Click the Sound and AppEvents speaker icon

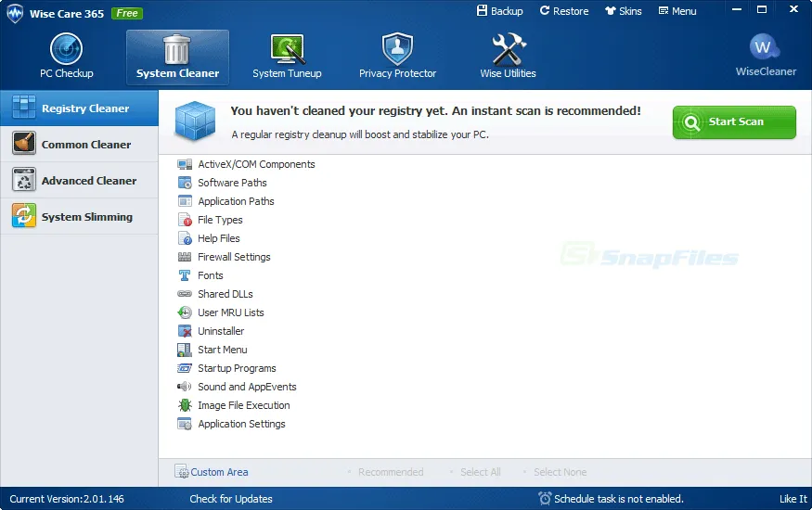point(185,387)
